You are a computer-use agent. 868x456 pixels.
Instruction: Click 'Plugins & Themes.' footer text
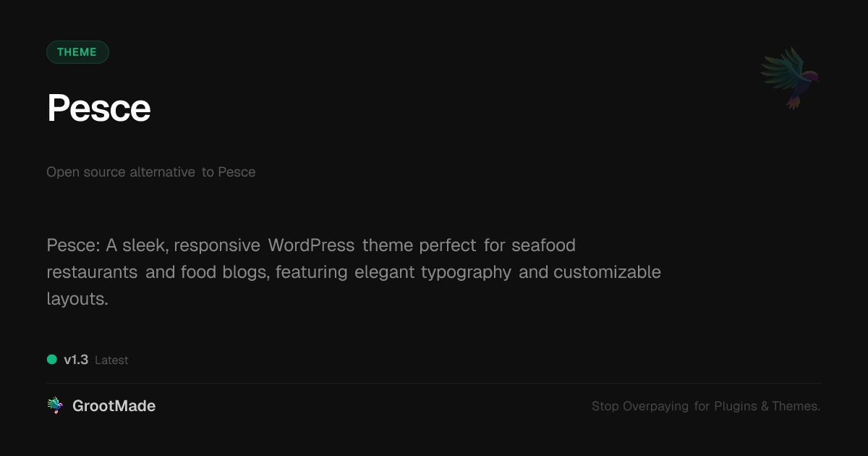[767, 406]
